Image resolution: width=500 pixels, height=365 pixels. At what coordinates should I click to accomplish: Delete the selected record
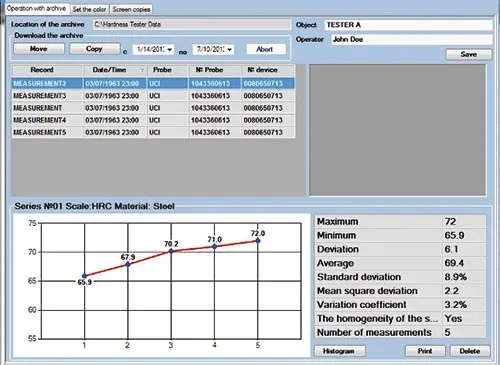point(470,351)
